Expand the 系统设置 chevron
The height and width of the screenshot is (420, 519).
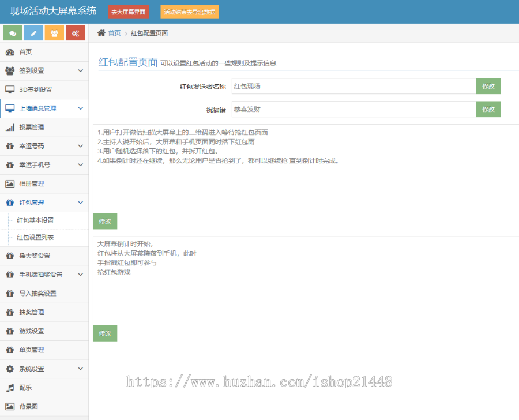point(80,369)
